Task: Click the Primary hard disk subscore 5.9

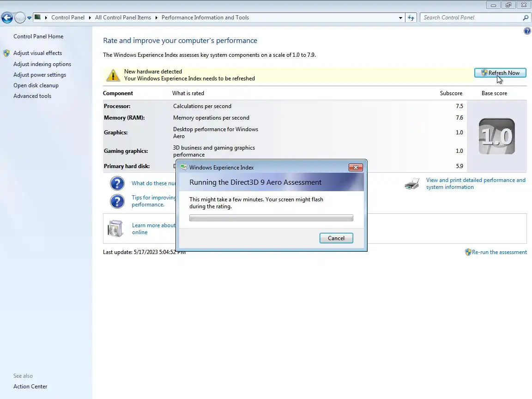Action: pos(459,166)
